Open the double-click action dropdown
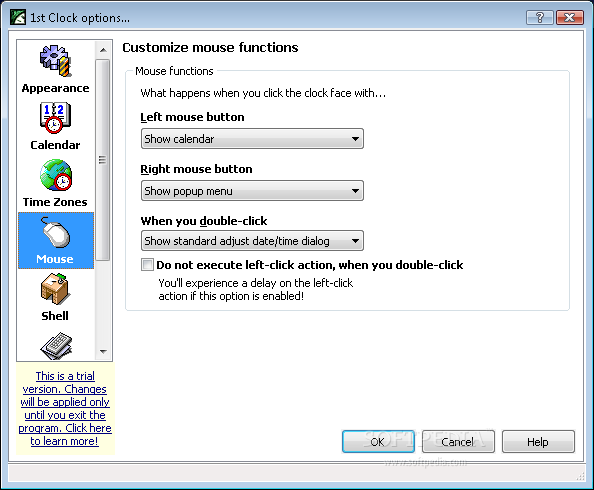Image resolution: width=594 pixels, height=490 pixels. click(x=252, y=241)
